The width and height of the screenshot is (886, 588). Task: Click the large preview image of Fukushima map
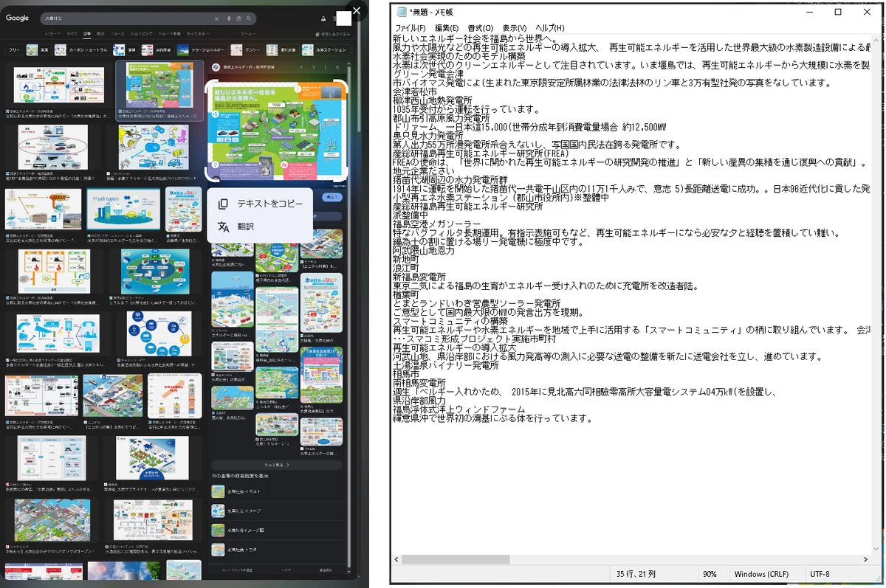point(276,130)
